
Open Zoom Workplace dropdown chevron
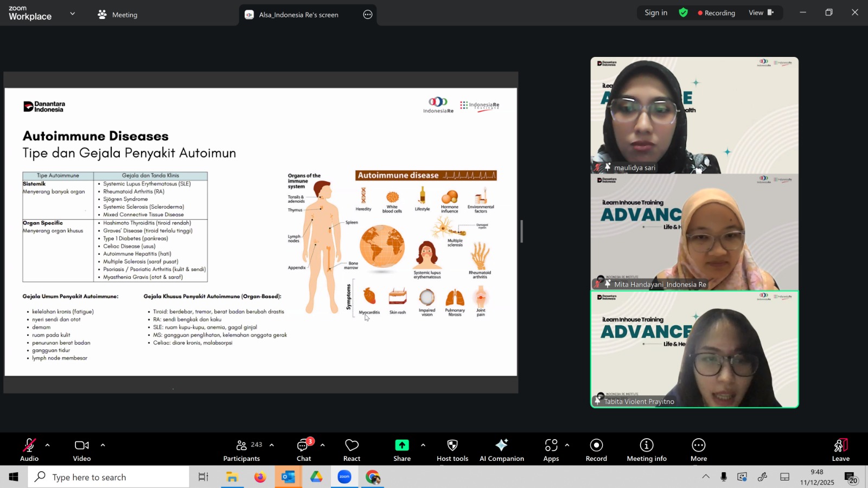(73, 14)
